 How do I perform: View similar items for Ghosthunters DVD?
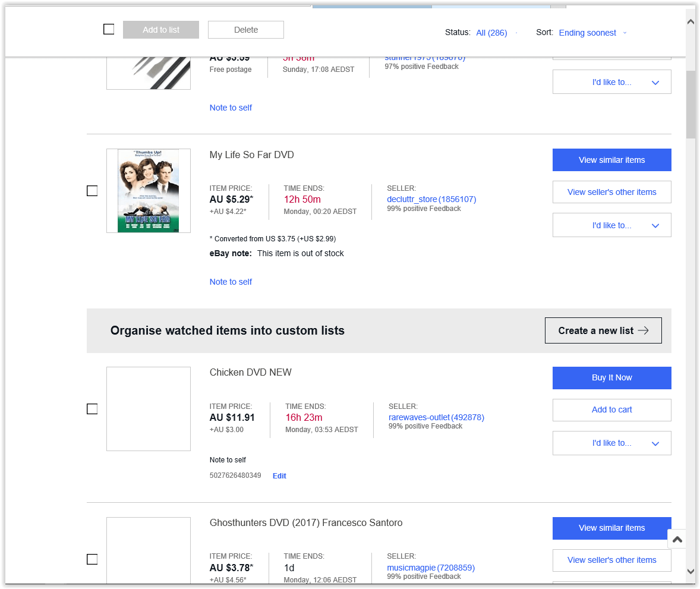[611, 528]
